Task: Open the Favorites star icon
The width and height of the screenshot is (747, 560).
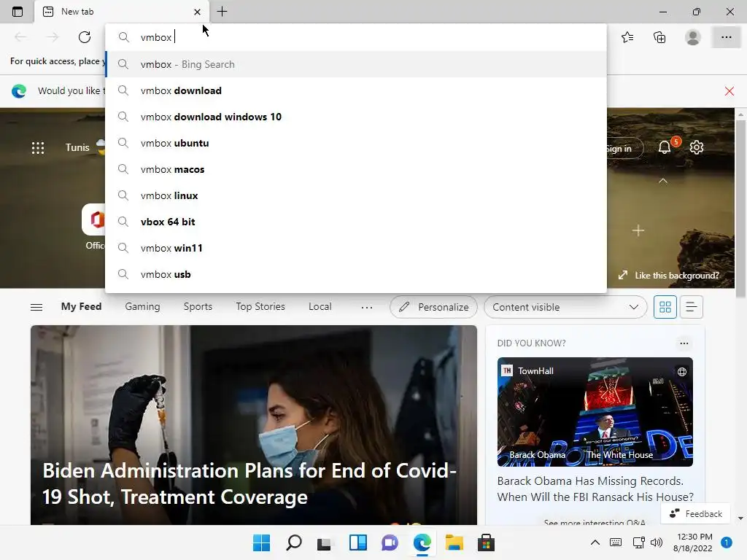Action: click(627, 37)
